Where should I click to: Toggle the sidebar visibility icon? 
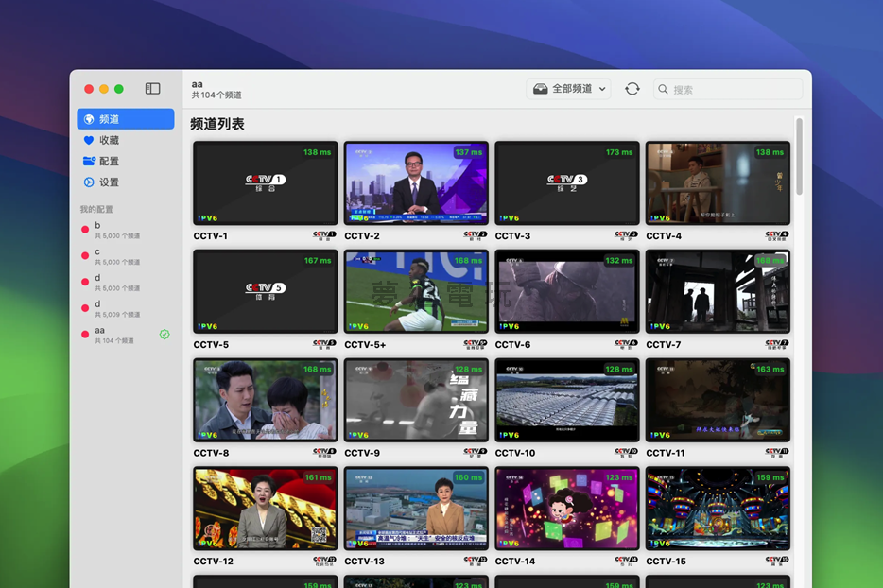tap(152, 89)
